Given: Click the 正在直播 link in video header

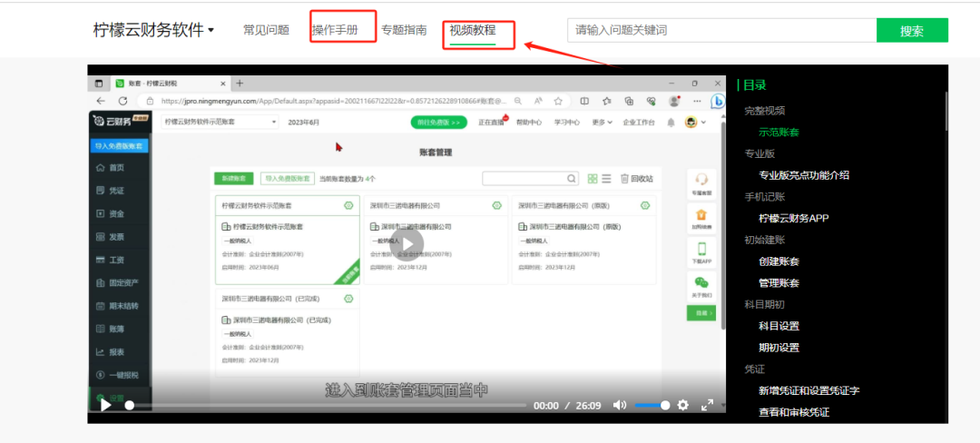Looking at the screenshot, I should 492,123.
